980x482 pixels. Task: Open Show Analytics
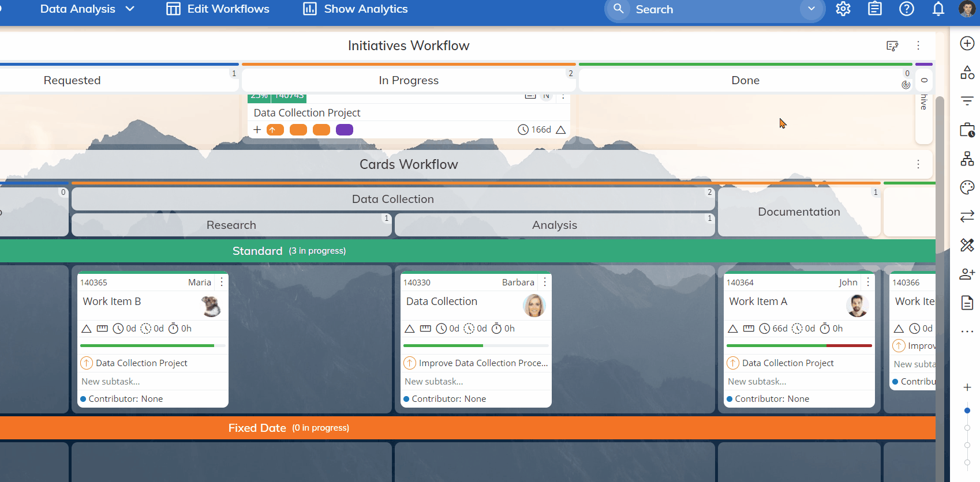click(356, 9)
